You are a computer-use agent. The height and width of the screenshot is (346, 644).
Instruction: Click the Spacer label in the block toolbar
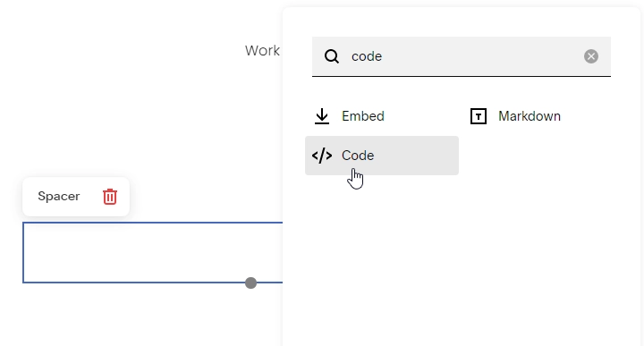click(59, 196)
